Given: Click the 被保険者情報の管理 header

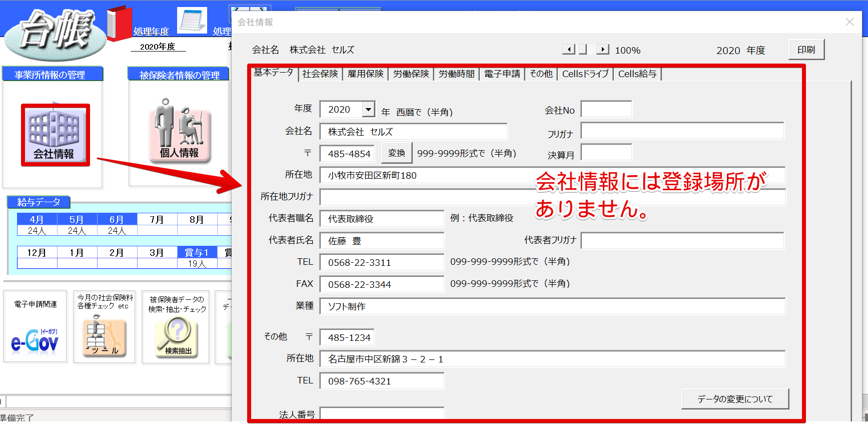Looking at the screenshot, I should click(x=179, y=75).
